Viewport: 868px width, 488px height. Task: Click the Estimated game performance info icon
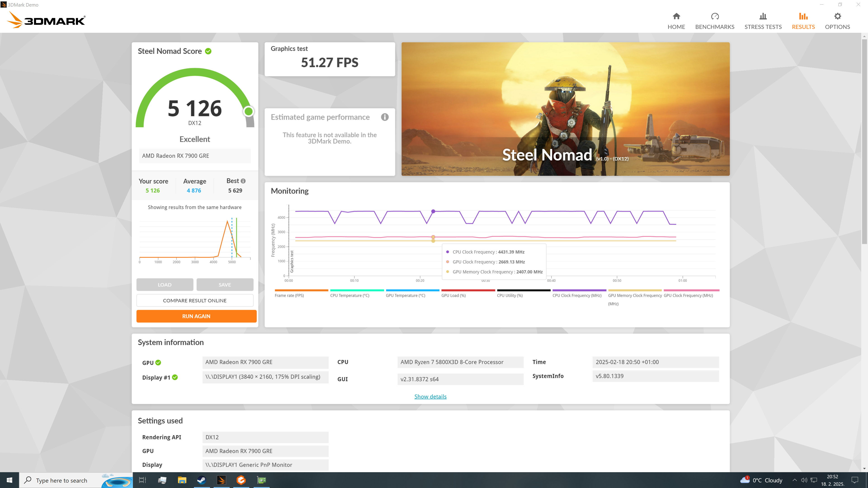[x=384, y=117]
